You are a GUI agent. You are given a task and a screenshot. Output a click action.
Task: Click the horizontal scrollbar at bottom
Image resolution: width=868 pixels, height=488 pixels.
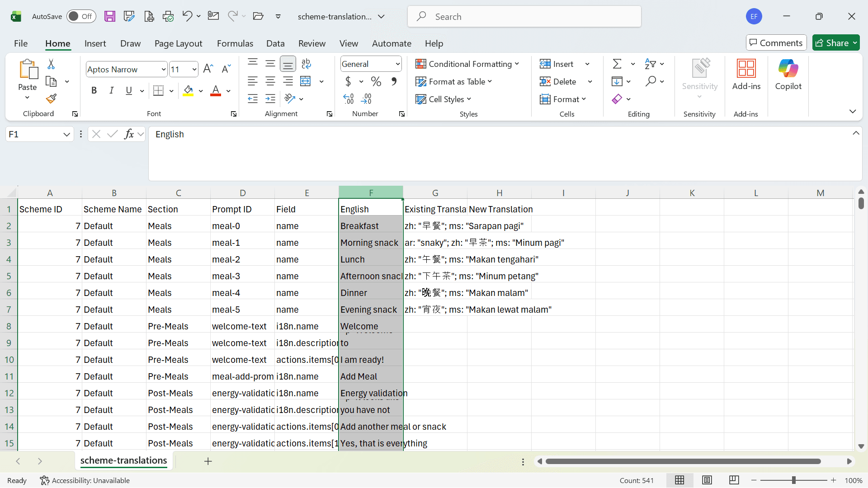[683, 461]
